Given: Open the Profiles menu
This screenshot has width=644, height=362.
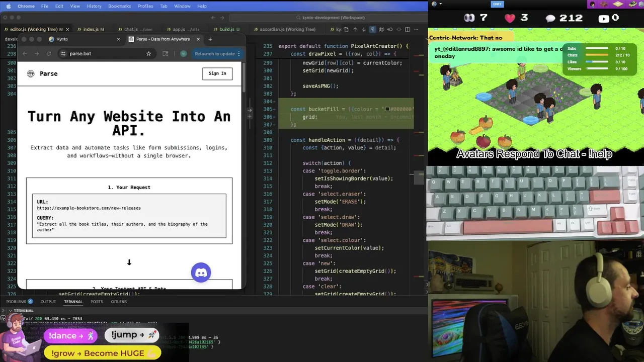Looking at the screenshot, I should click(145, 6).
